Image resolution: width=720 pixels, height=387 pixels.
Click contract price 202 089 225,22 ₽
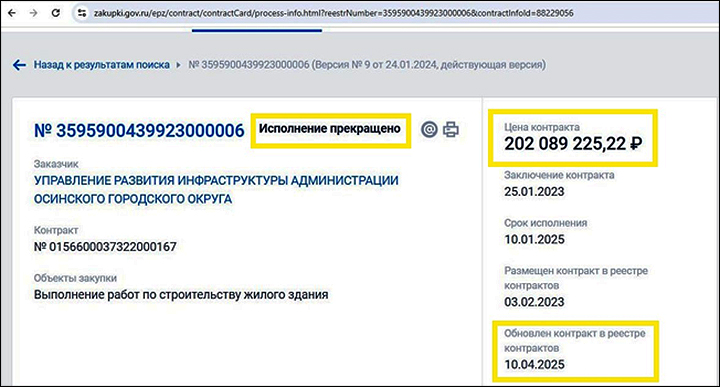click(573, 144)
